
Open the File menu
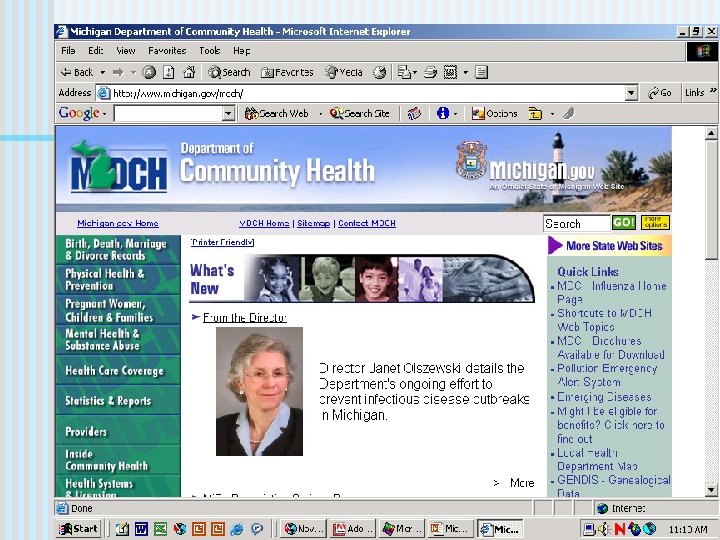[68, 51]
